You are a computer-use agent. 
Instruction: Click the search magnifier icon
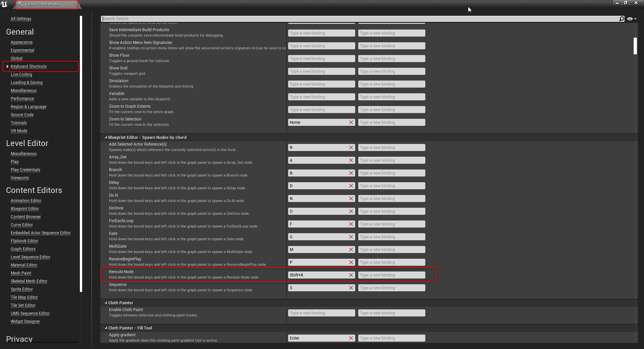pos(622,19)
